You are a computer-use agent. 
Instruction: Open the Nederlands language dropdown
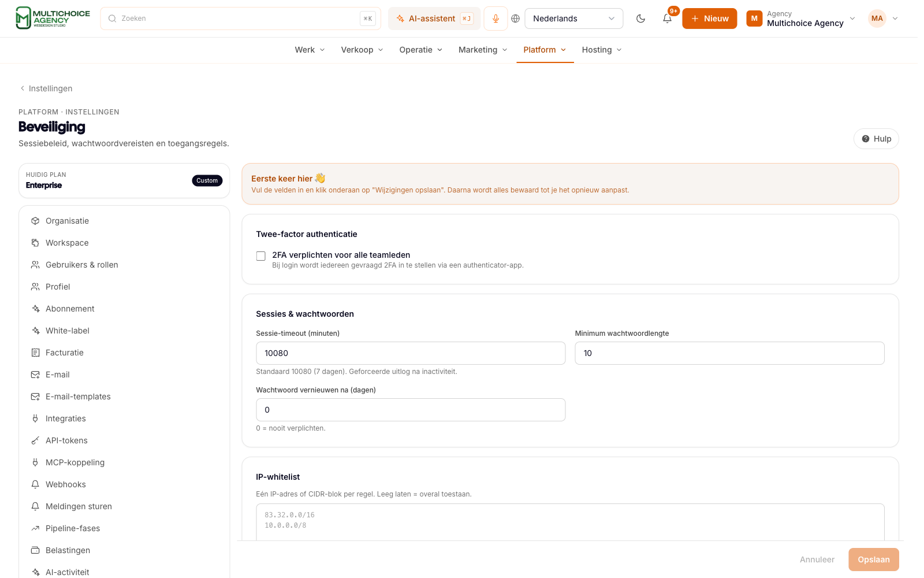(x=573, y=18)
